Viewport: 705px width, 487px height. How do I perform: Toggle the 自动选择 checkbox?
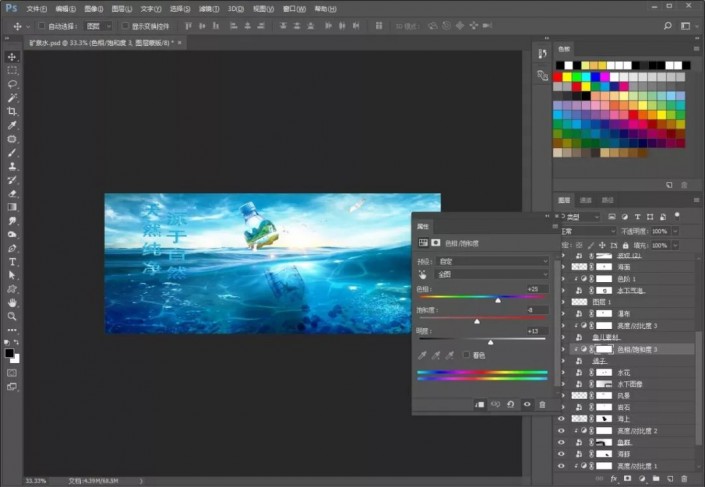click(41, 26)
